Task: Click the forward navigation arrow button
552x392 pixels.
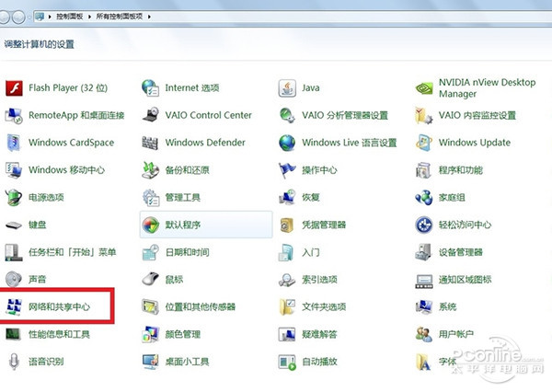Action: 18,17
